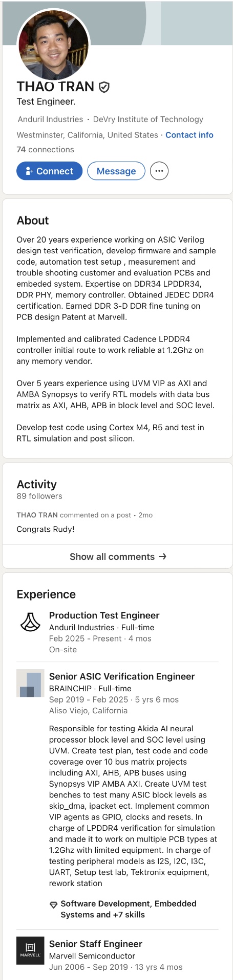The image size is (233, 980).
Task: Open the Senior Staff Engineer entry
Action: [x=96, y=944]
